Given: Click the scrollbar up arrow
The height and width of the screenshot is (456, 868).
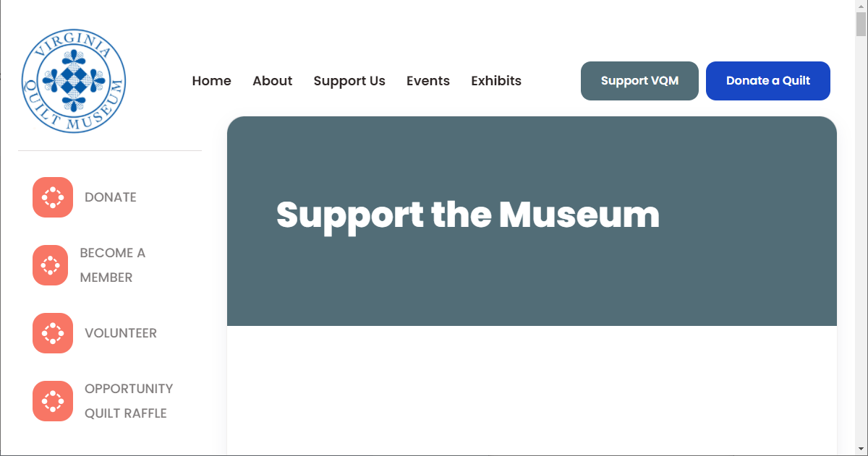Looking at the screenshot, I should coord(861,6).
